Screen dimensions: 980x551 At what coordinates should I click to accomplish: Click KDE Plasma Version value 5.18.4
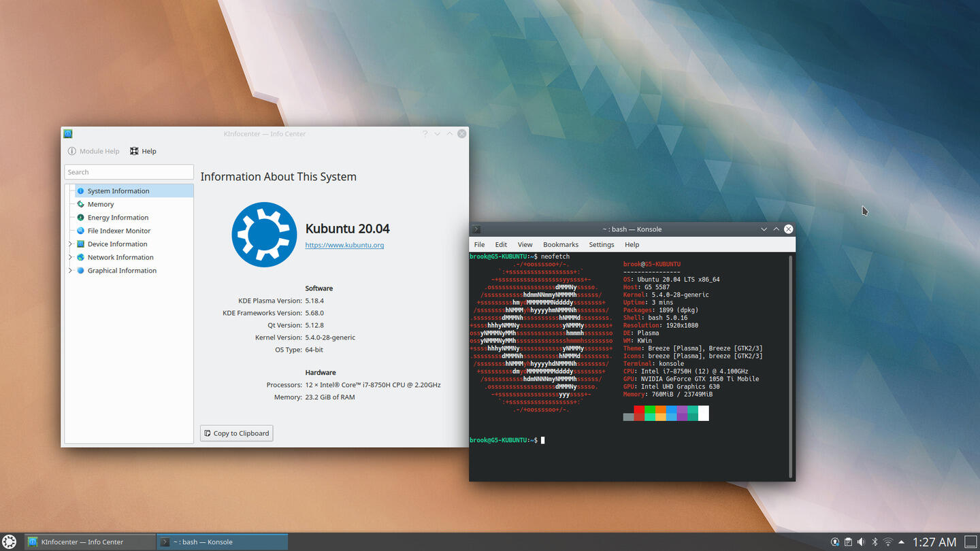314,301
